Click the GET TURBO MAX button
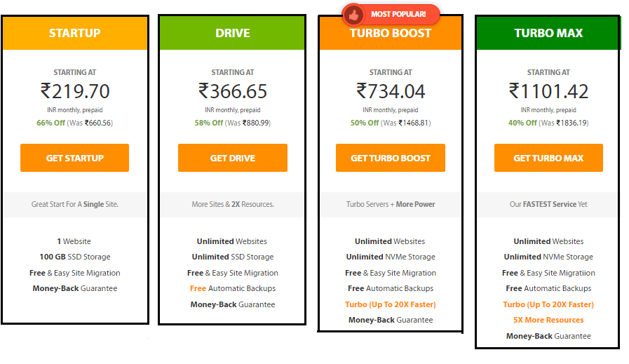This screenshot has height=364, width=629. click(548, 158)
